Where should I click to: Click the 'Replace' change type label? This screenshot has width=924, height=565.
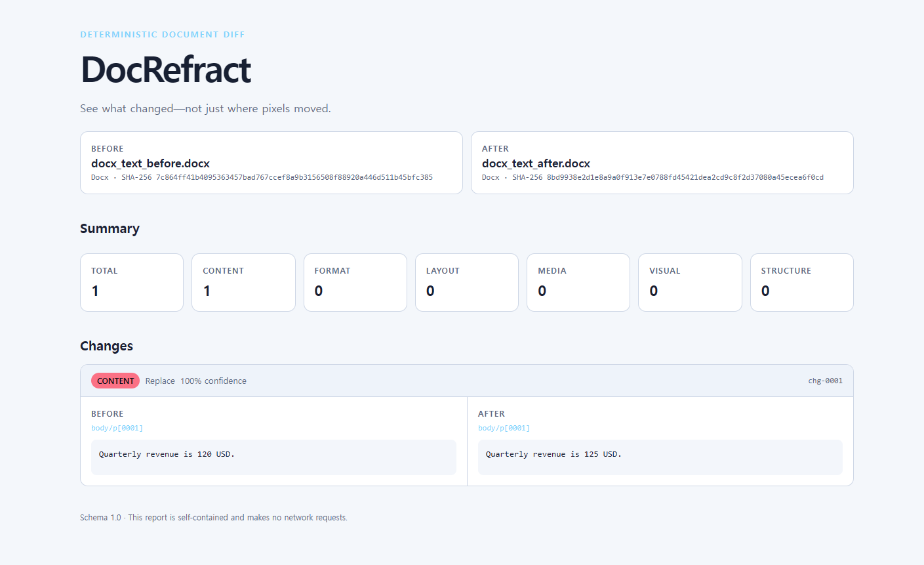pos(160,381)
